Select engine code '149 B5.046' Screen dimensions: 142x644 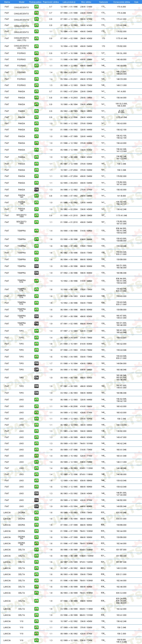[x=121, y=506]
